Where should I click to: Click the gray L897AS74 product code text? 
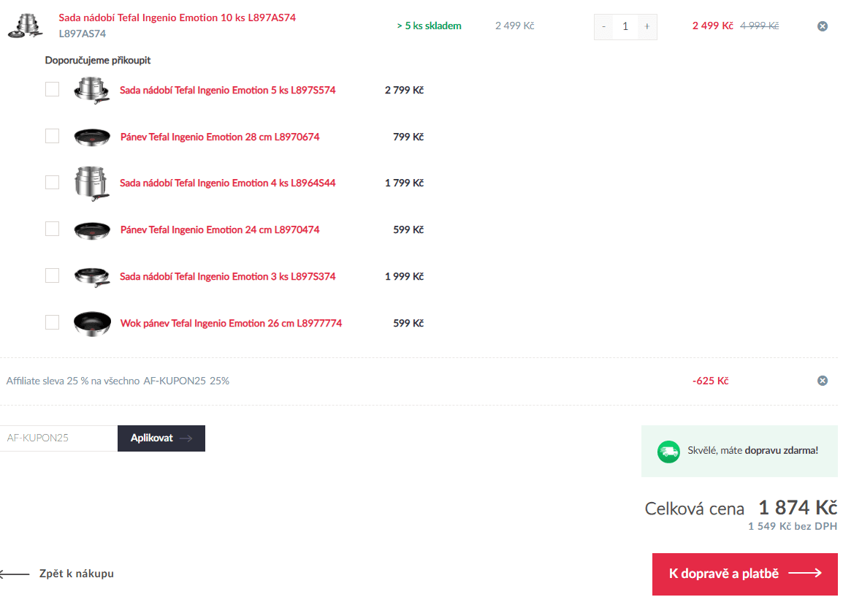(83, 34)
